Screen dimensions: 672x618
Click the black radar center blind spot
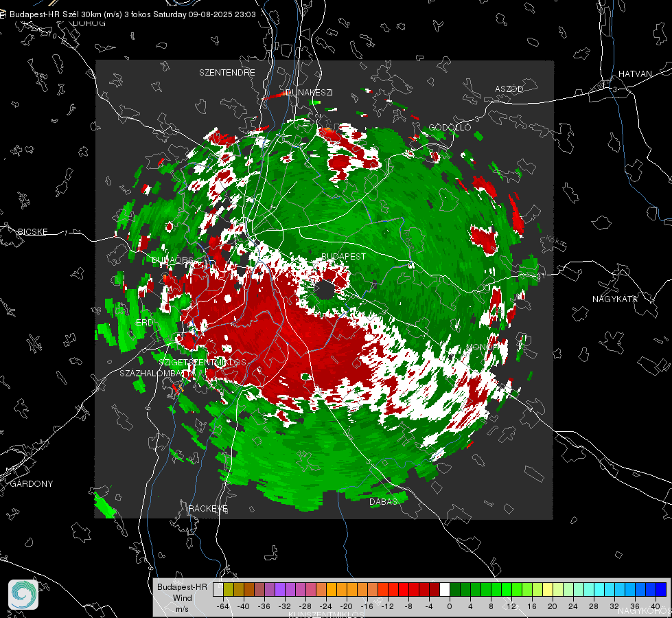325,290
